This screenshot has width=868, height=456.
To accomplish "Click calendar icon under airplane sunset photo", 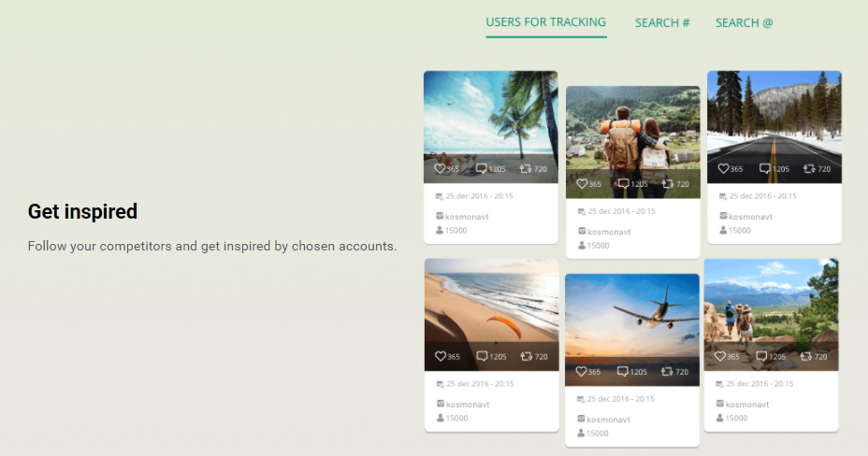I will point(581,399).
